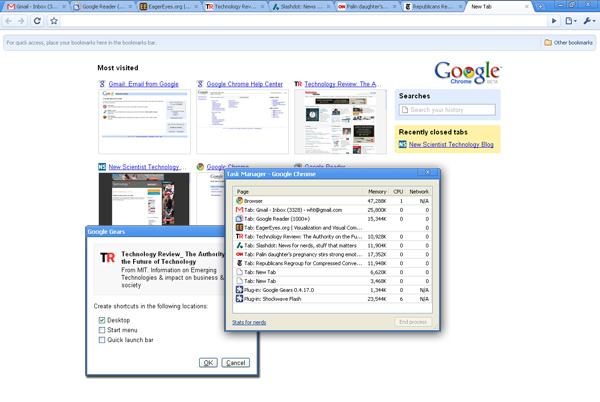Sort Task Manager by Page column

(x=298, y=191)
